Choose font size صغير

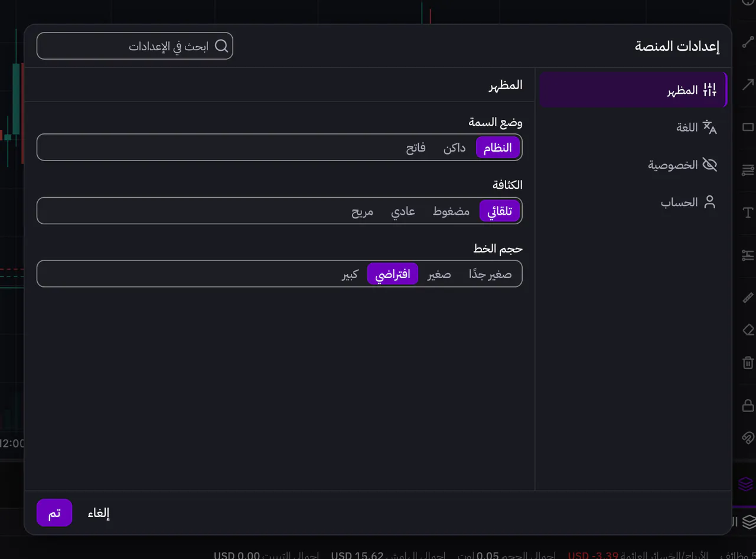coord(439,274)
